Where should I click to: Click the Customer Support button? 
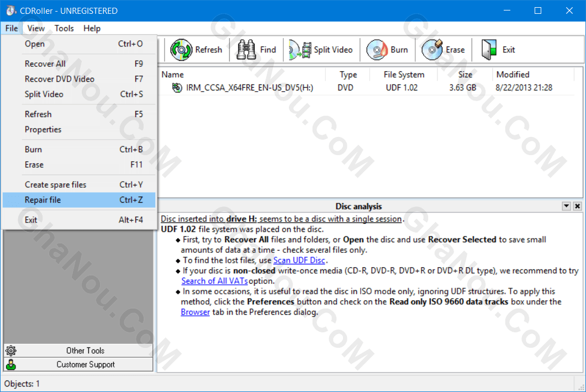pyautogui.click(x=78, y=364)
